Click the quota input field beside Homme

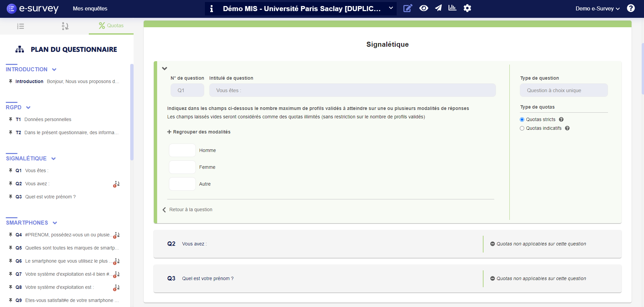point(182,150)
